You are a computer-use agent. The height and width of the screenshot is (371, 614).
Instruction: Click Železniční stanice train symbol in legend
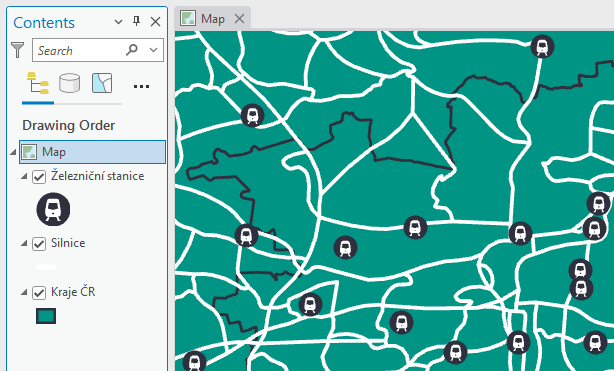tap(53, 209)
